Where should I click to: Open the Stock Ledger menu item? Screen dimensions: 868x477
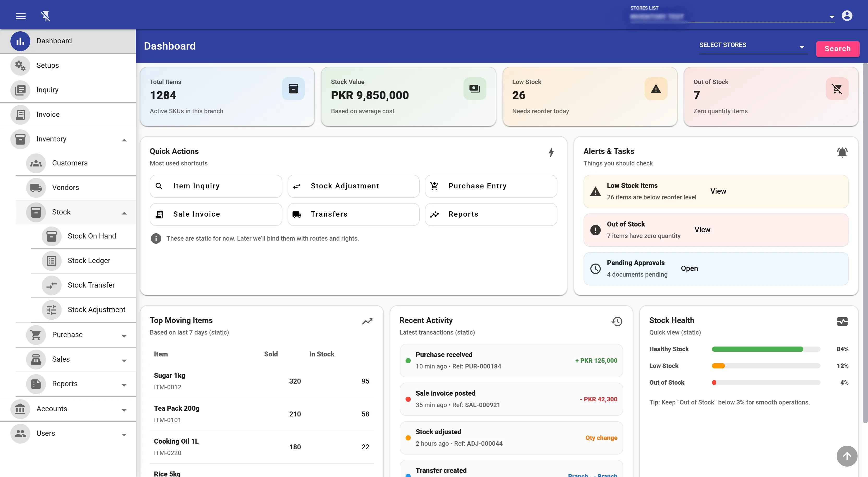point(84,261)
